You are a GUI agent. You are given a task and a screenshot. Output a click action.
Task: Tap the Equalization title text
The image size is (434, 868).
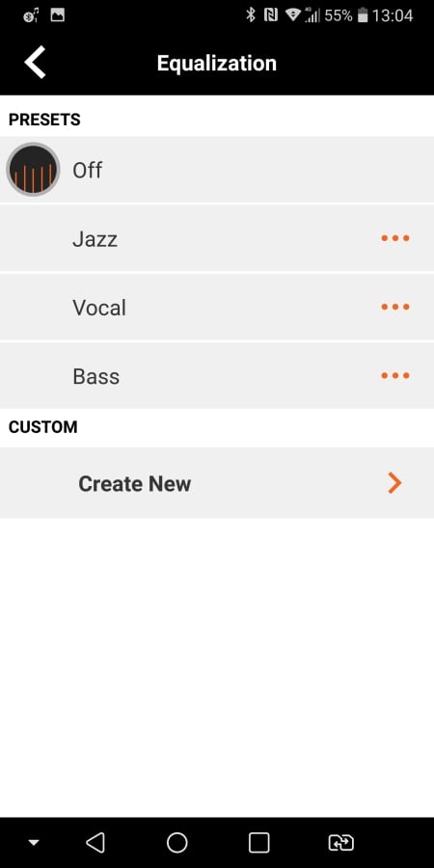[x=217, y=63]
